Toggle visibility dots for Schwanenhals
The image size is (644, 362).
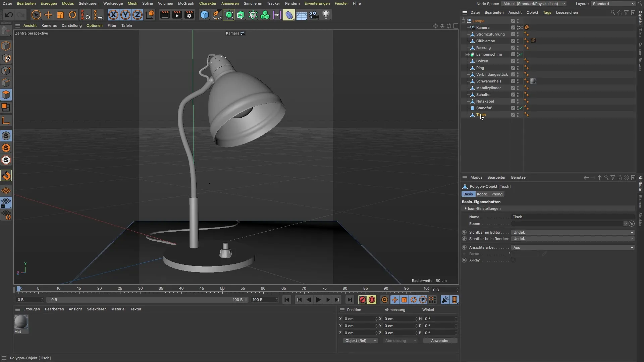[518, 81]
